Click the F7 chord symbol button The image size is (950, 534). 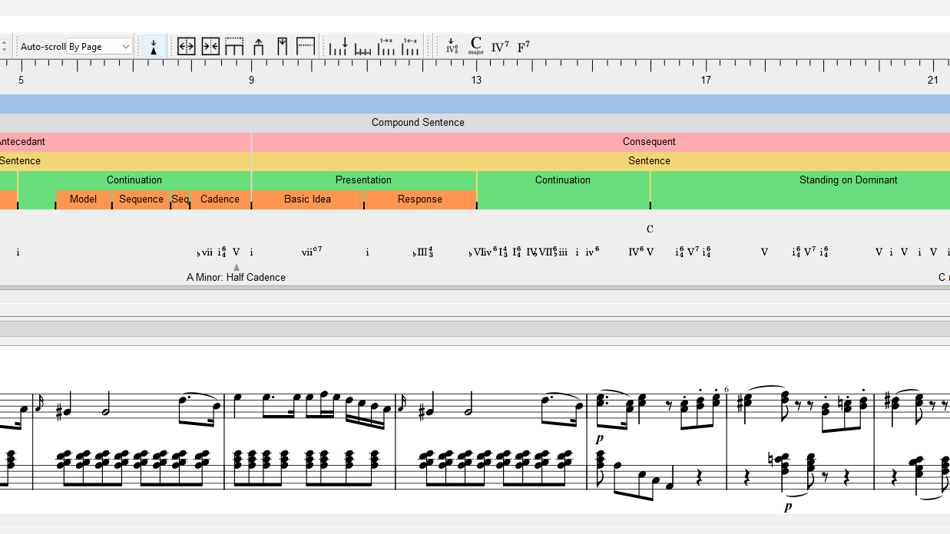coord(523,47)
